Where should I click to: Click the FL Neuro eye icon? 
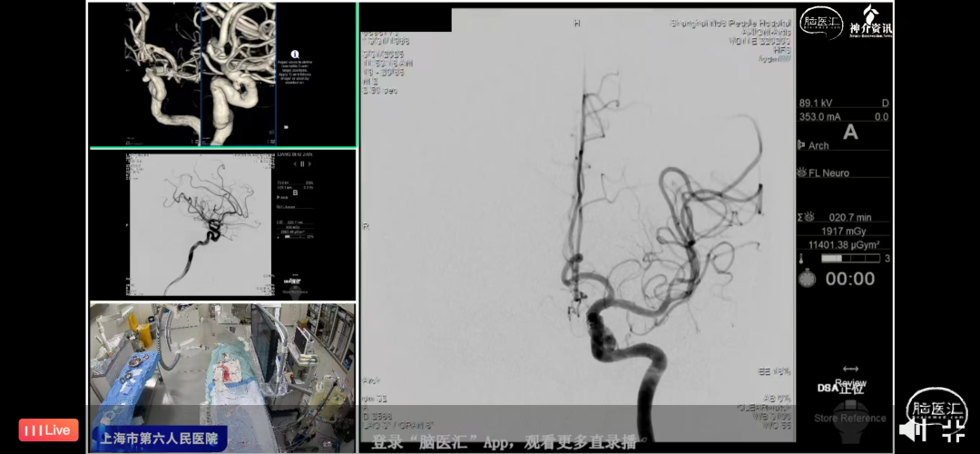[x=802, y=173]
